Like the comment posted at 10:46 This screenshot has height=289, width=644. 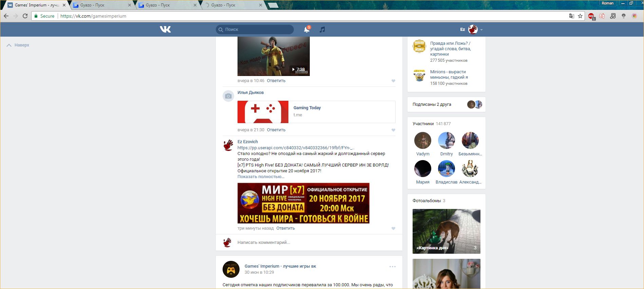pyautogui.click(x=393, y=81)
